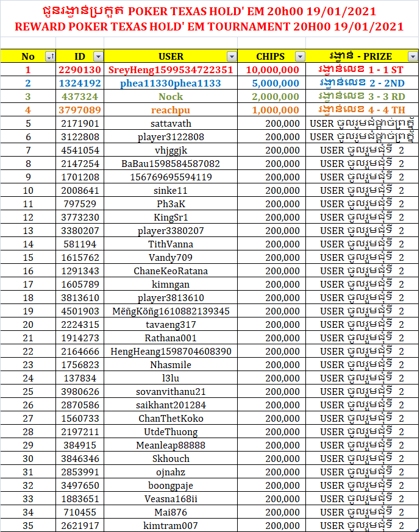Image resolution: width=420 pixels, height=532 pixels.
Task: Open the USER column filter dropdown
Action: (232, 56)
